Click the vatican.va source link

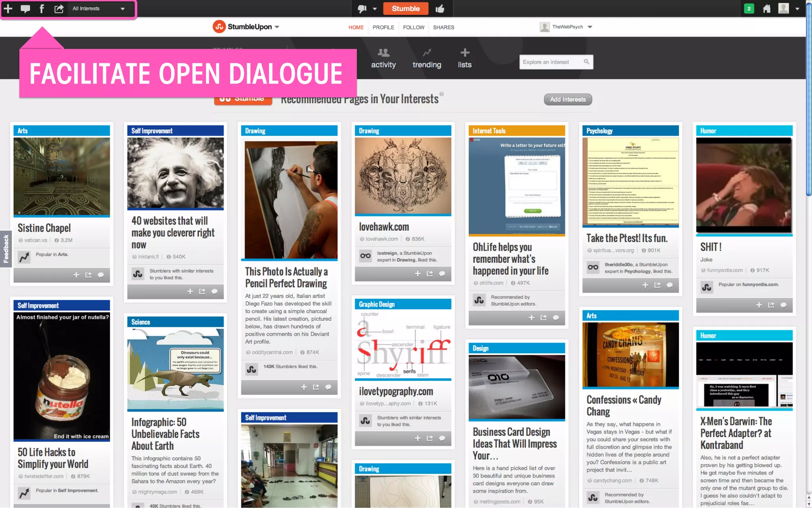click(x=36, y=240)
